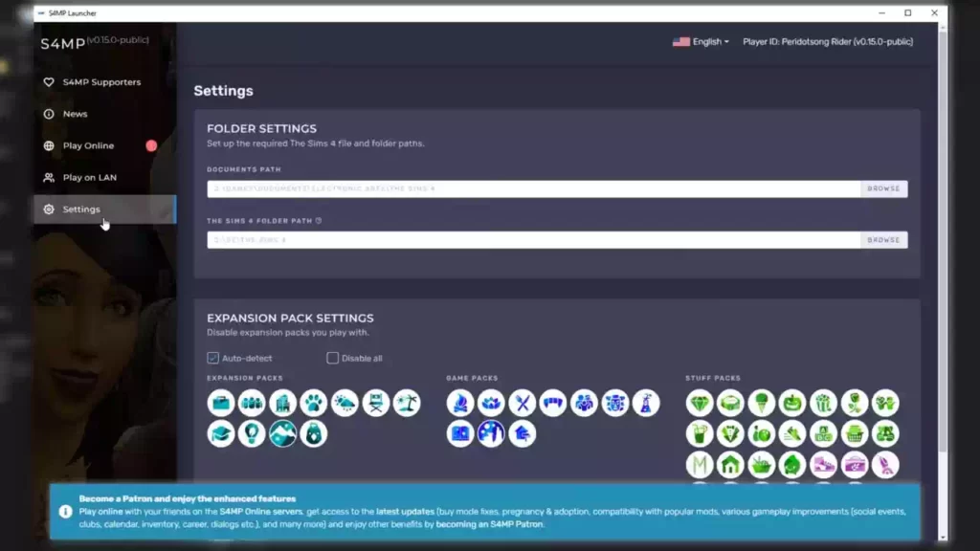Viewport: 980px width, 551px height.
Task: Uncheck the Auto-detect checkbox
Action: pos(213,358)
